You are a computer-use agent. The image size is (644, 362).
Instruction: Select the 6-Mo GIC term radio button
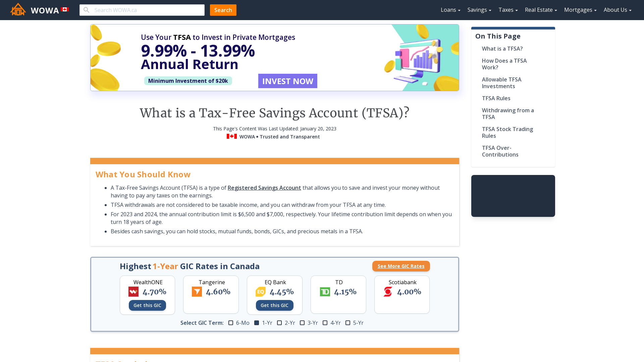click(231, 323)
